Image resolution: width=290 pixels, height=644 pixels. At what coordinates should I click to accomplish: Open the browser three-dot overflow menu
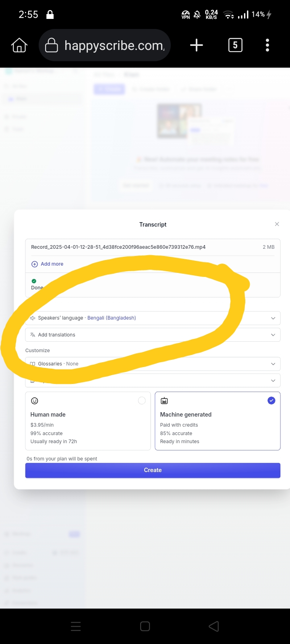point(267,45)
